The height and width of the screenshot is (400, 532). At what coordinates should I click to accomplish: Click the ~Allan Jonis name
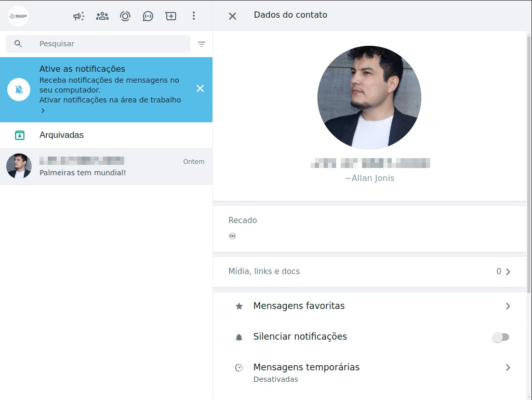369,178
